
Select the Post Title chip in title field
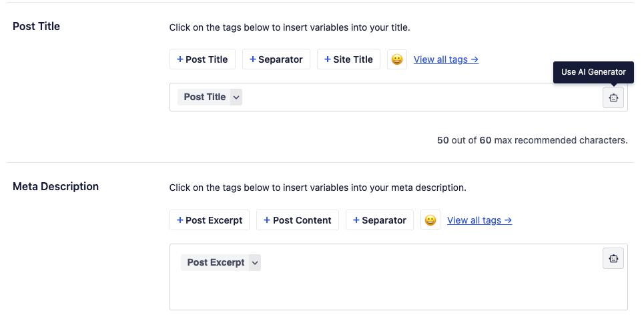click(x=204, y=97)
